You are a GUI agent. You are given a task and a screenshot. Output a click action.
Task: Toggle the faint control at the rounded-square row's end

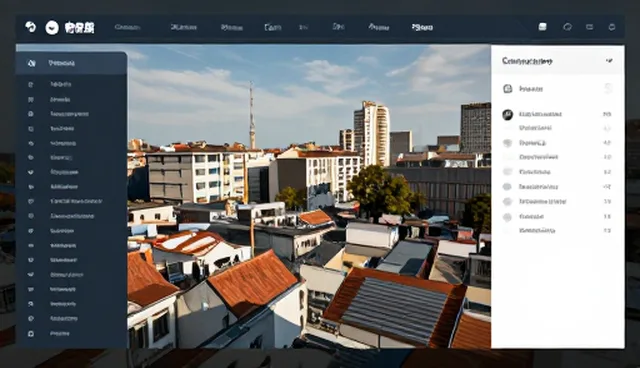608,88
